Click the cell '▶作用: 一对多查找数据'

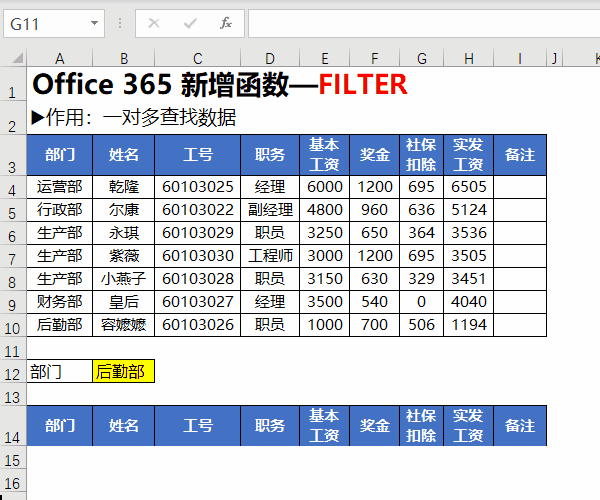pyautogui.click(x=134, y=117)
